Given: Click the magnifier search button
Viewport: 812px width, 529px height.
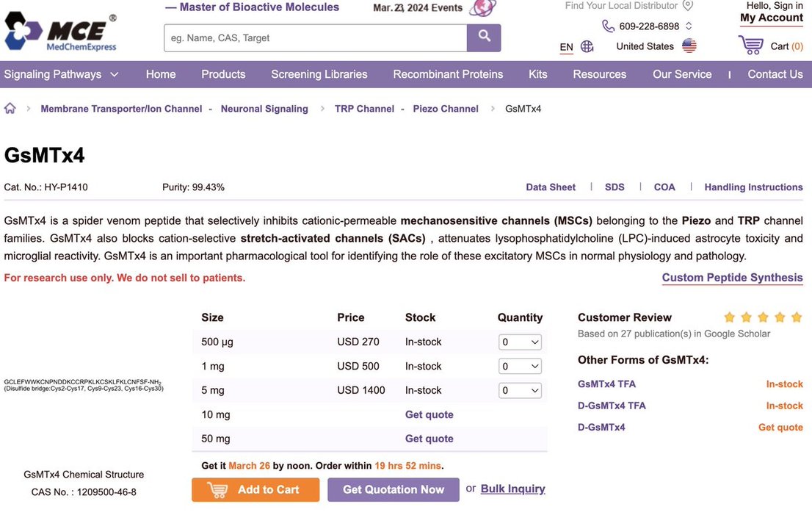Looking at the screenshot, I should pos(484,37).
